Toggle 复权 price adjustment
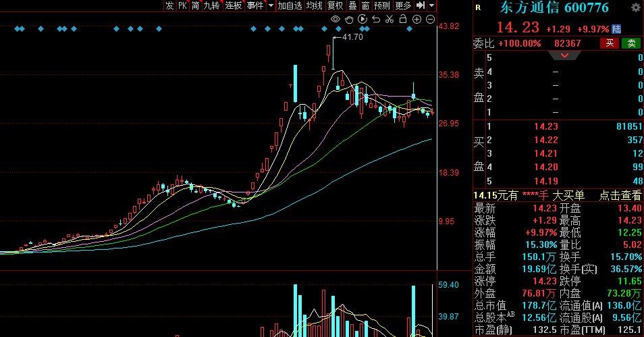 (336, 5)
